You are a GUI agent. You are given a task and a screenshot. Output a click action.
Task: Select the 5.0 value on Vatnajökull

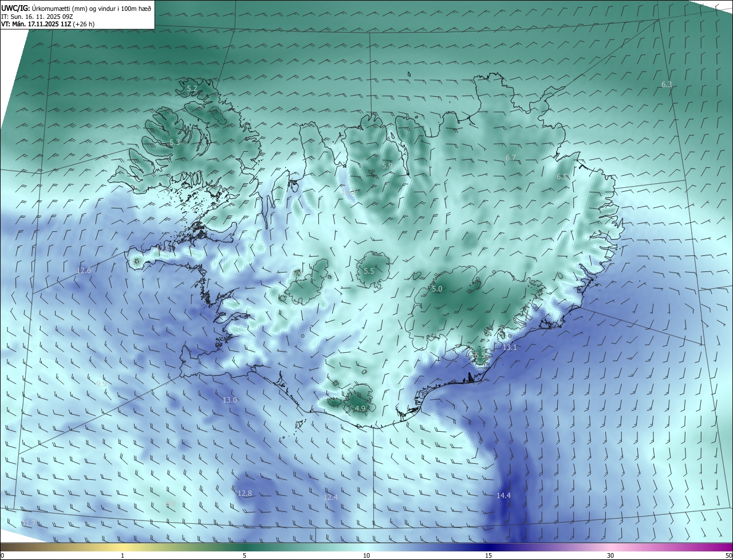pos(437,289)
